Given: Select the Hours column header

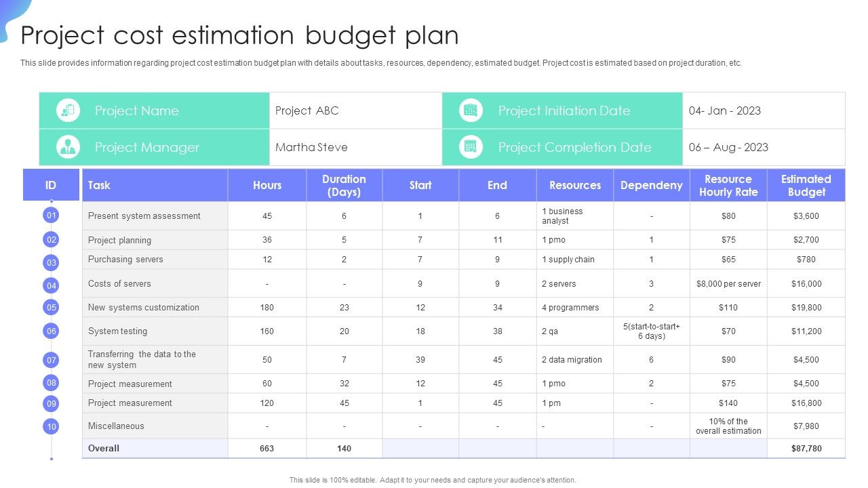Looking at the screenshot, I should tap(267, 185).
